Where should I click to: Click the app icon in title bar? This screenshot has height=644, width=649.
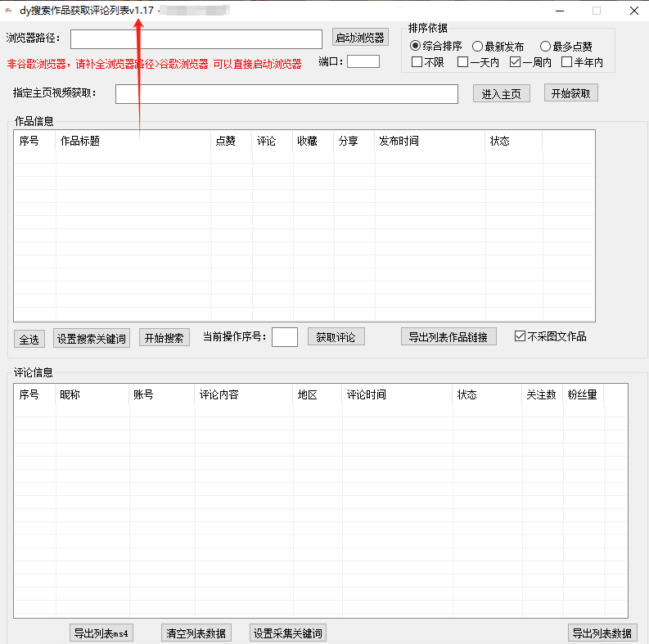[x=8, y=11]
